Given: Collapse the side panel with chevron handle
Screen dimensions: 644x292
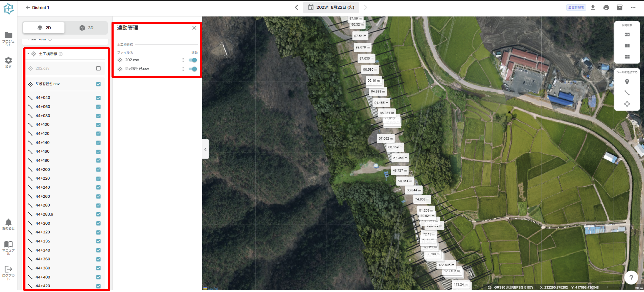Looking at the screenshot, I should [205, 149].
